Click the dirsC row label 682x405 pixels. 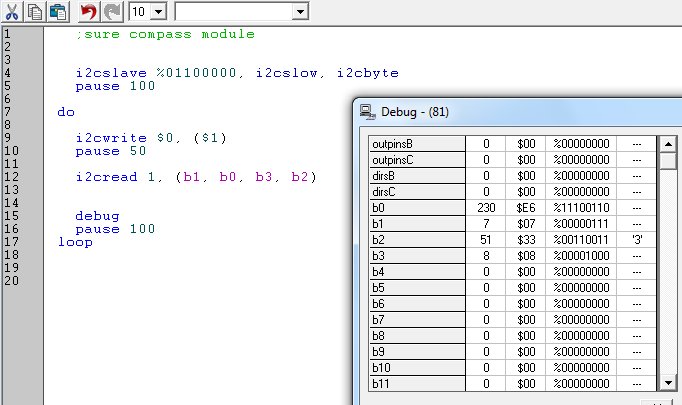[416, 192]
